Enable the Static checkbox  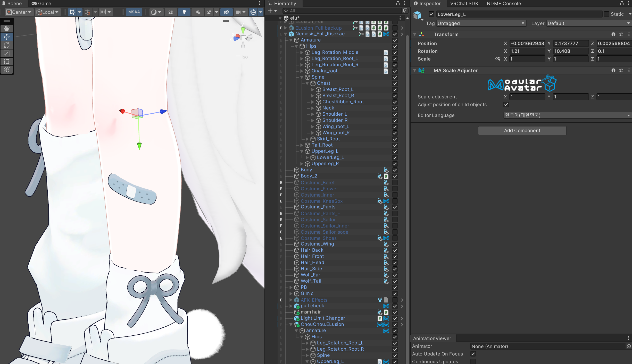pos(606,14)
